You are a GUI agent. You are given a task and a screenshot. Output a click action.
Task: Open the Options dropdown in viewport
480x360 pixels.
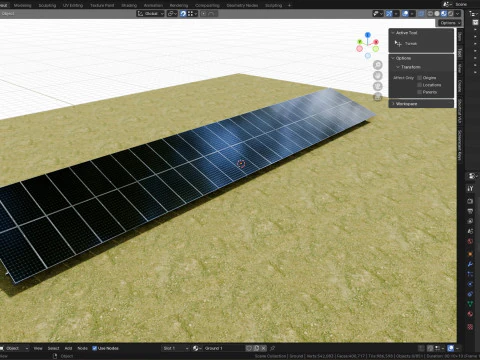(x=450, y=23)
